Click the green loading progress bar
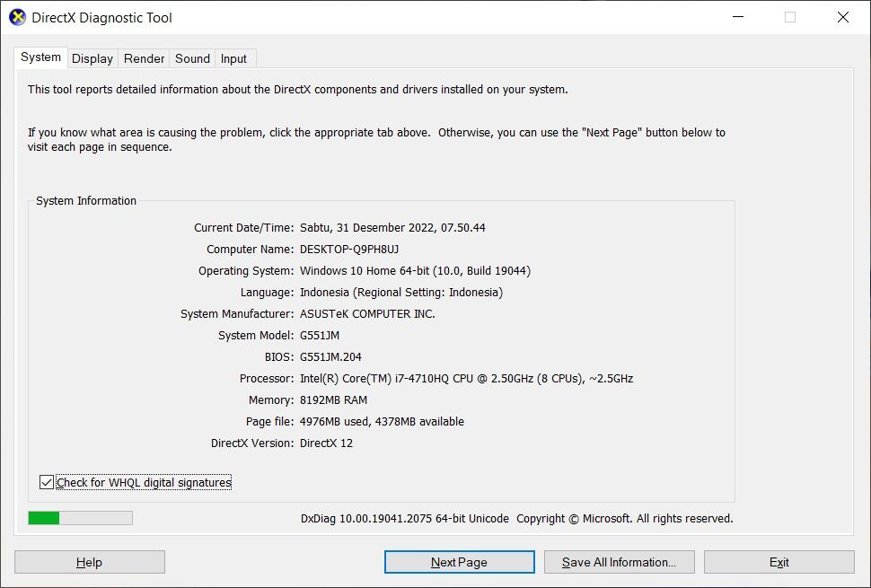Screen dimensions: 871x588 click(81, 518)
